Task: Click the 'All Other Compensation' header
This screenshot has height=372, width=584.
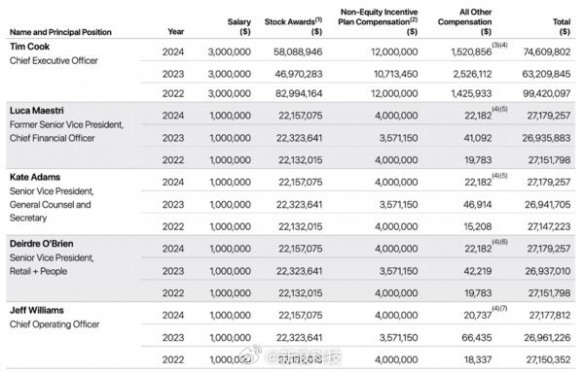Action: click(x=465, y=22)
